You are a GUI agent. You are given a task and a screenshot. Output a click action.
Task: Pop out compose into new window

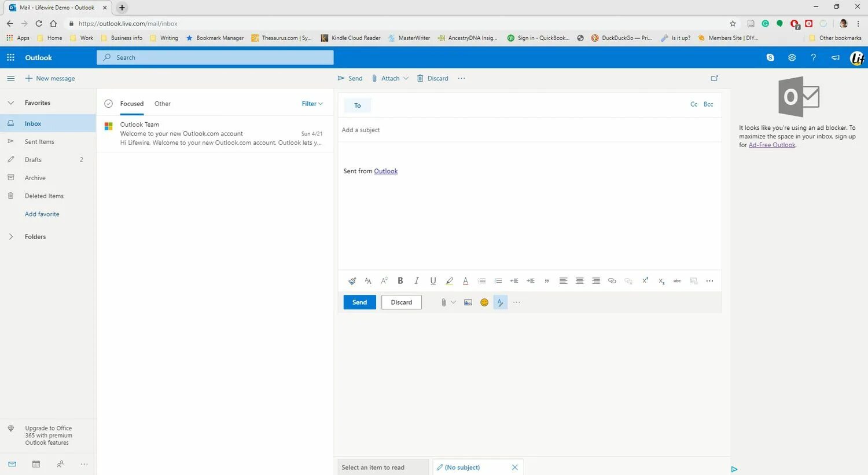[x=714, y=78]
